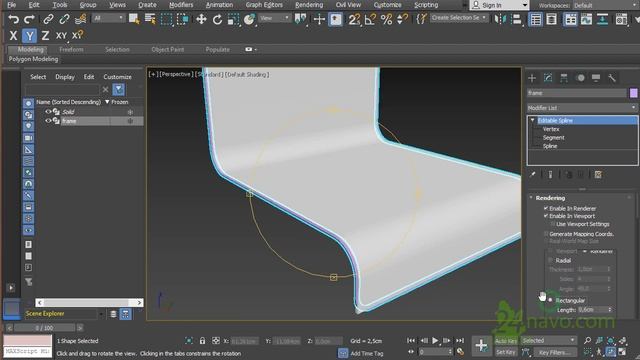Open Key Filters dialog

[x=554, y=352]
